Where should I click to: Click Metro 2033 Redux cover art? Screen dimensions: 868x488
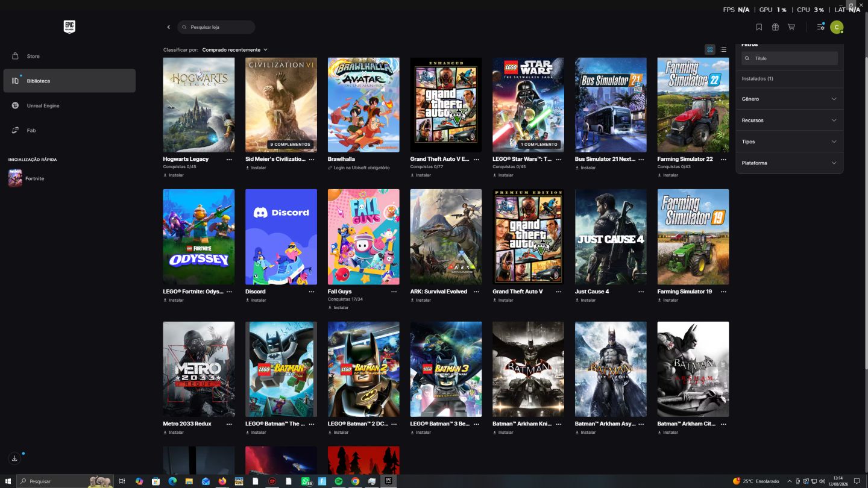coord(199,369)
